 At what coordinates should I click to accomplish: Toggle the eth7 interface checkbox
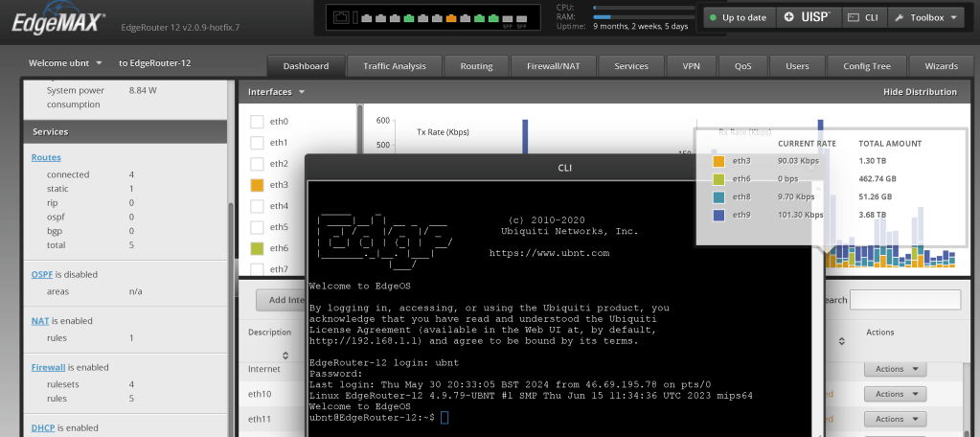pyautogui.click(x=257, y=269)
